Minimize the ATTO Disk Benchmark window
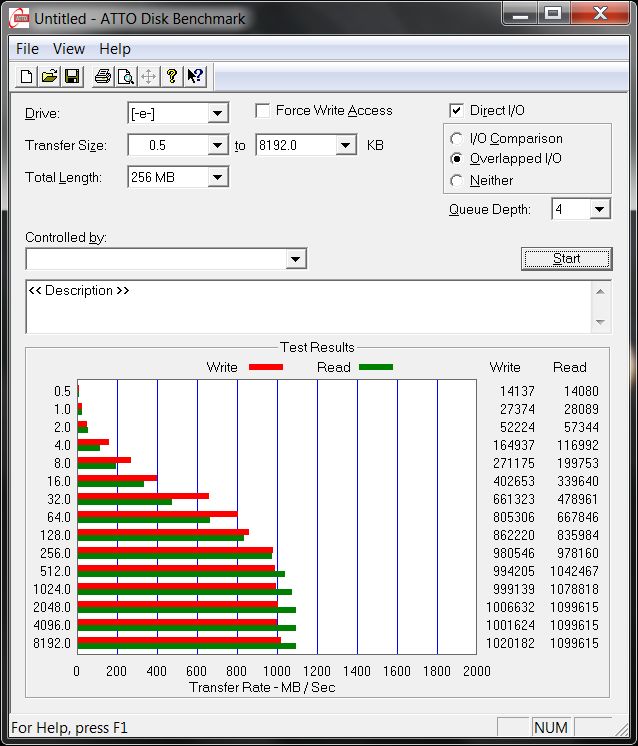This screenshot has height=746, width=638. (x=520, y=14)
